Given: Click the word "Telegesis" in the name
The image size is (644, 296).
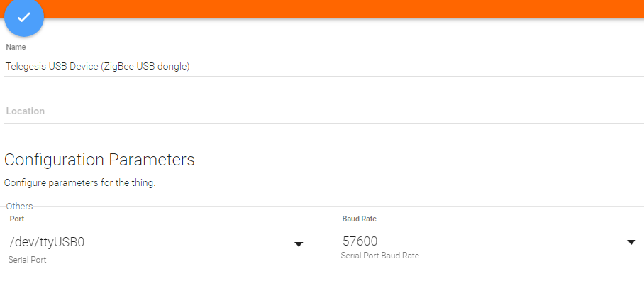Looking at the screenshot, I should (x=25, y=66).
